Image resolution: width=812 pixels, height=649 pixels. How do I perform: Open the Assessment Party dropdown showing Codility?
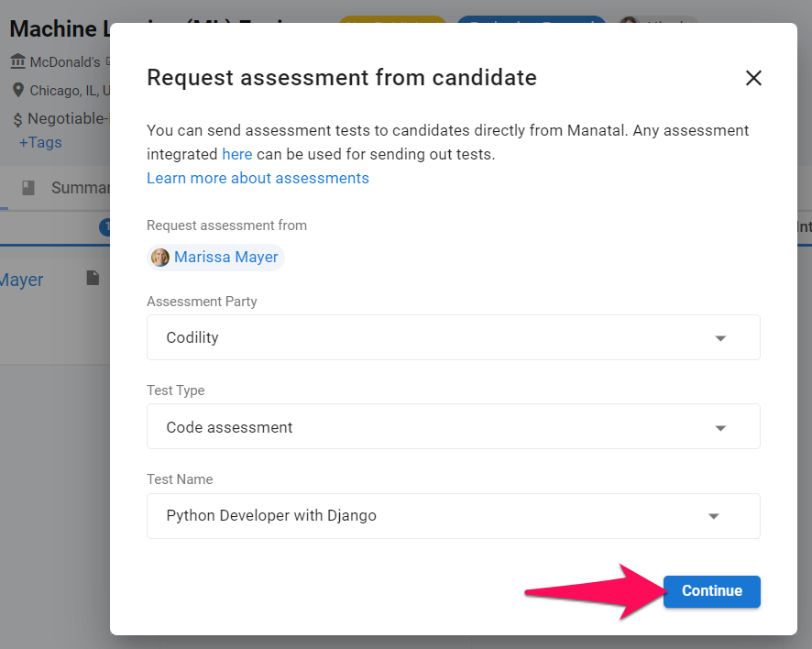(x=453, y=337)
